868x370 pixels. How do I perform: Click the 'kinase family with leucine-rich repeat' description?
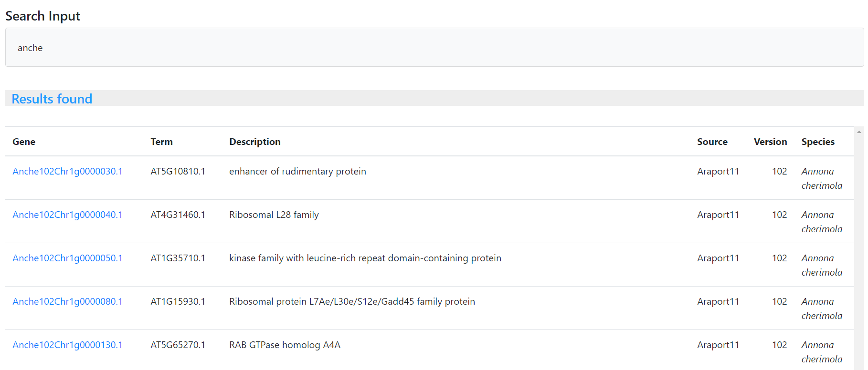point(365,258)
